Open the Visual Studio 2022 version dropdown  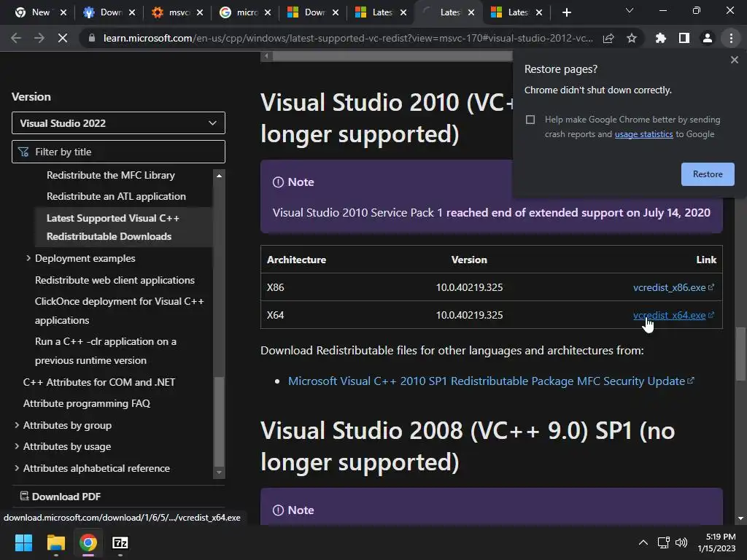click(x=118, y=123)
